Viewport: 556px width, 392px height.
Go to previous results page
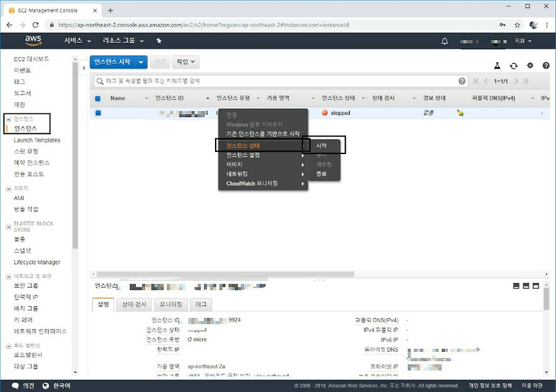(x=486, y=82)
